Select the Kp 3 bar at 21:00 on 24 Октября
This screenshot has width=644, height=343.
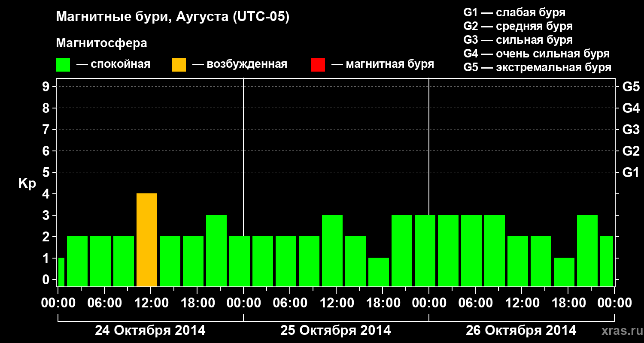(x=216, y=250)
